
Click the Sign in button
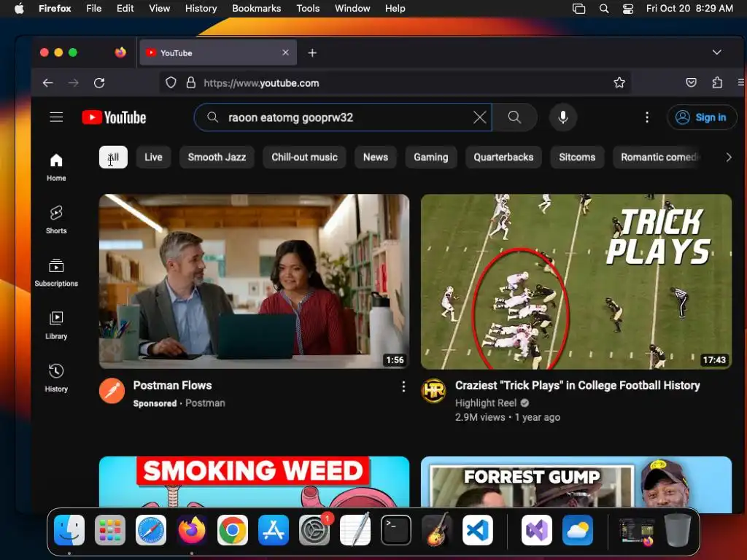701,117
